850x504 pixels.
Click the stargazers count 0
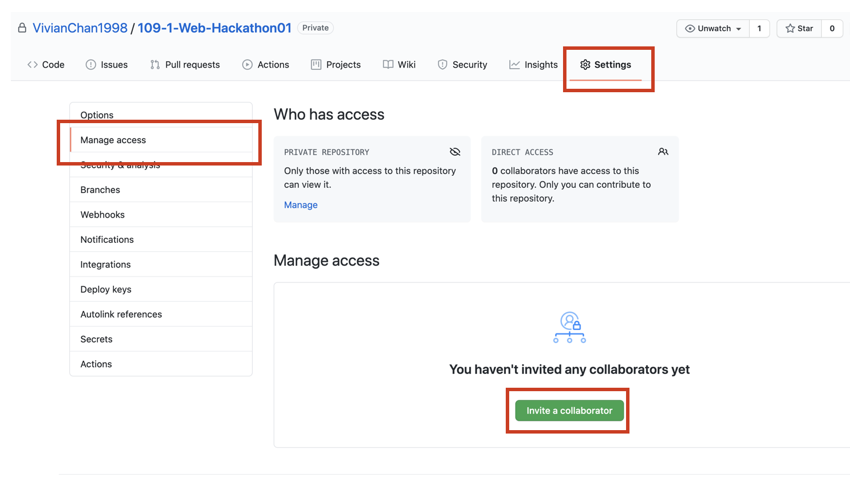pyautogui.click(x=832, y=29)
